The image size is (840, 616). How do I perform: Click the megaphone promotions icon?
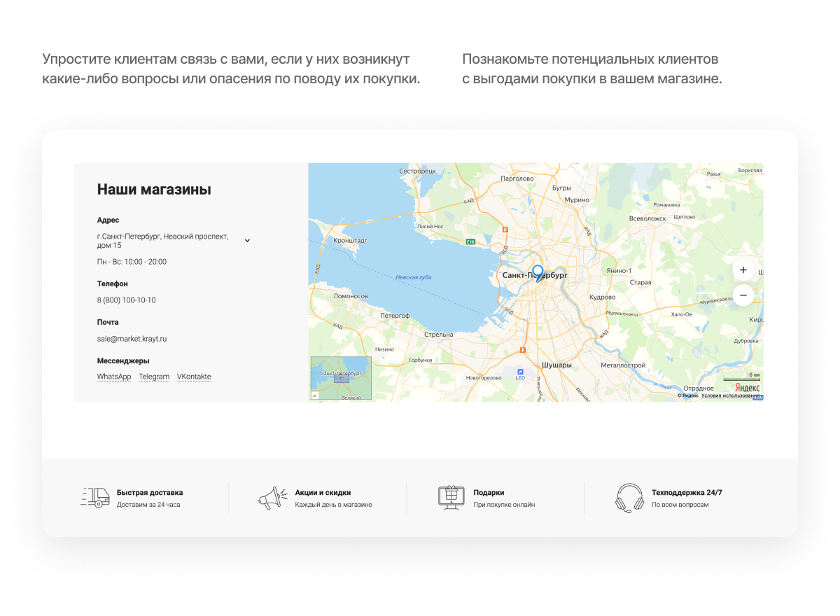coord(273,497)
